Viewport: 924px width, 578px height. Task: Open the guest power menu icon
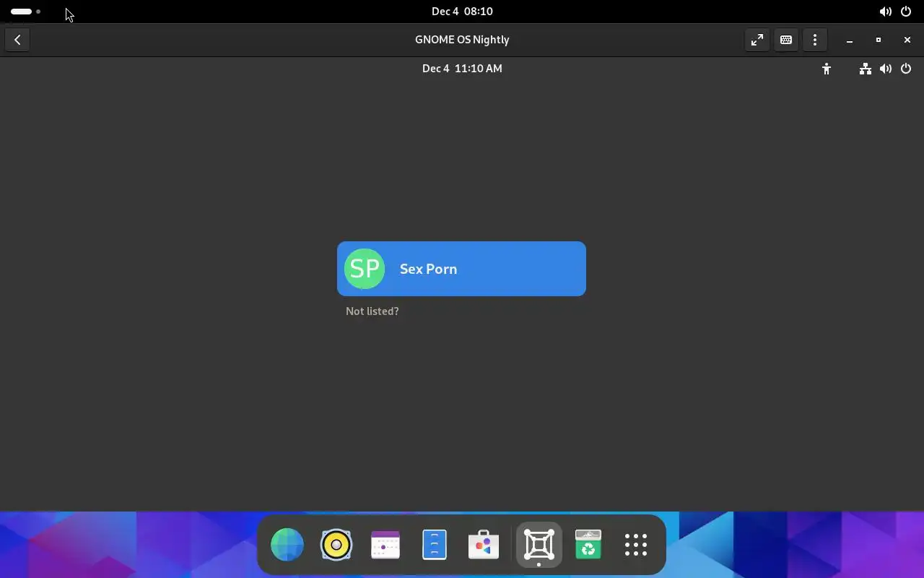(906, 69)
